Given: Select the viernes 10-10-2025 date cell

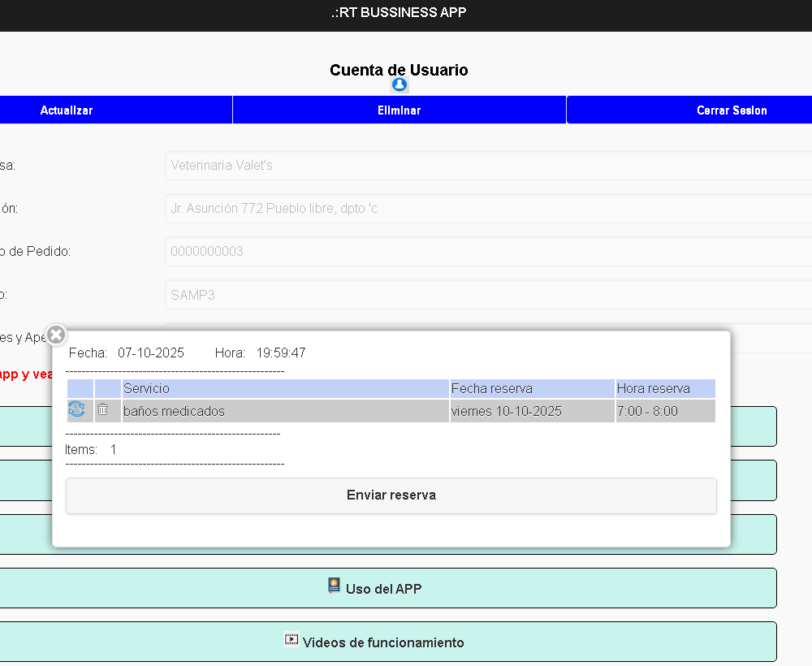Looking at the screenshot, I should 532,411.
